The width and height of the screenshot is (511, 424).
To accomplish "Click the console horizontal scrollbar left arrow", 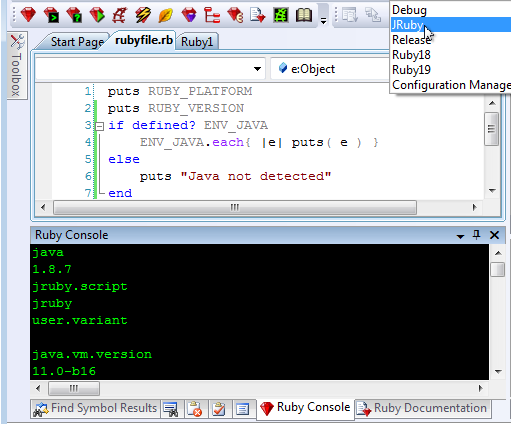I will point(38,388).
